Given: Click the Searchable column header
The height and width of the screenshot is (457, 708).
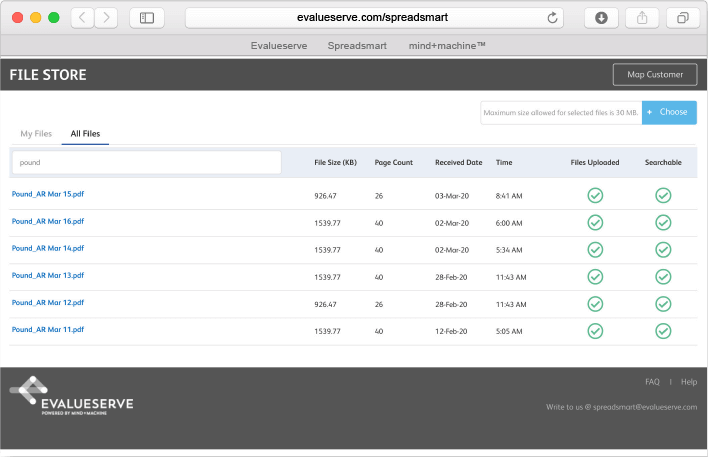Looking at the screenshot, I should [x=663, y=163].
